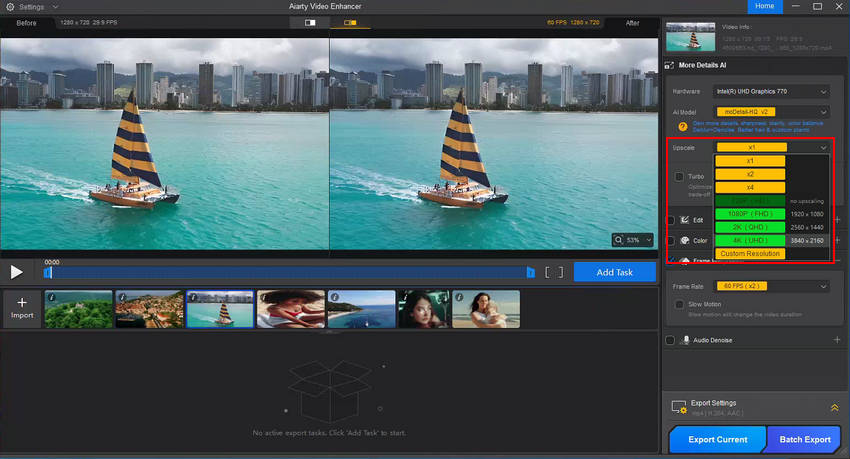Open info icon on forest castle thumbnail
The image size is (850, 459).
51,297
